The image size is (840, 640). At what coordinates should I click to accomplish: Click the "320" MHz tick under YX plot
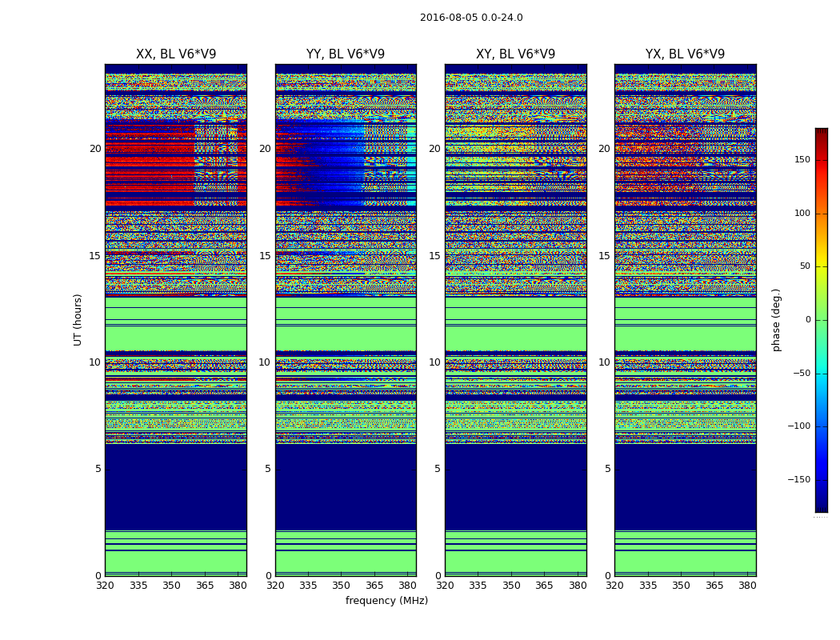(615, 586)
